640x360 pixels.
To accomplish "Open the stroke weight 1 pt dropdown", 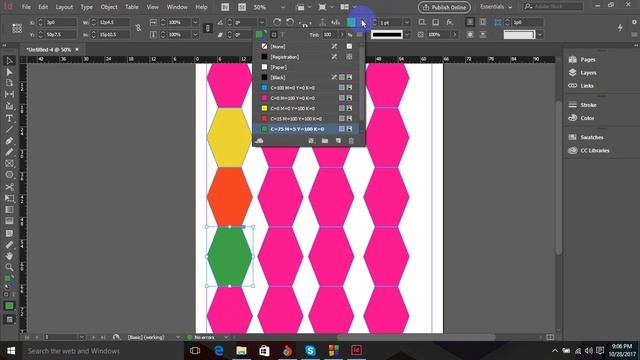I will point(407,22).
